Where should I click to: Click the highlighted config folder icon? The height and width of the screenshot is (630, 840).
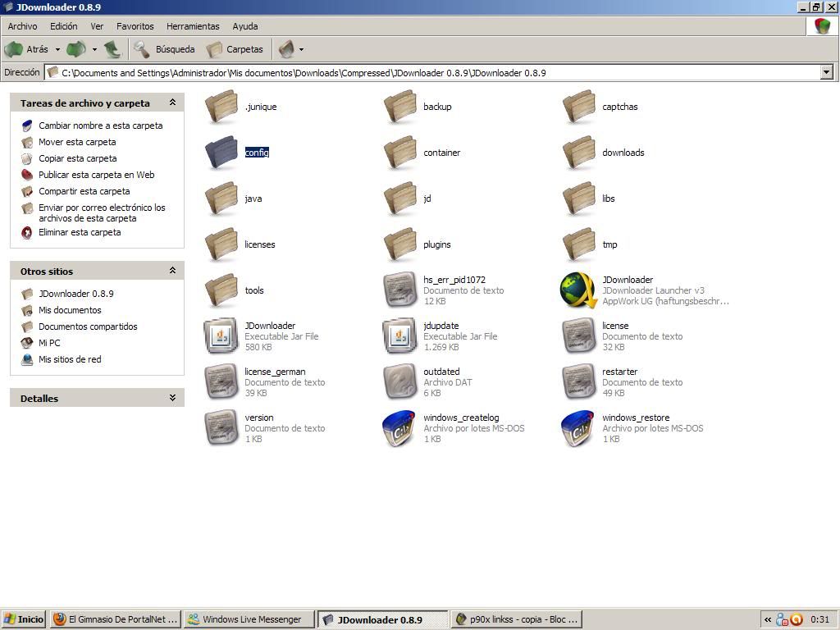tap(221, 153)
